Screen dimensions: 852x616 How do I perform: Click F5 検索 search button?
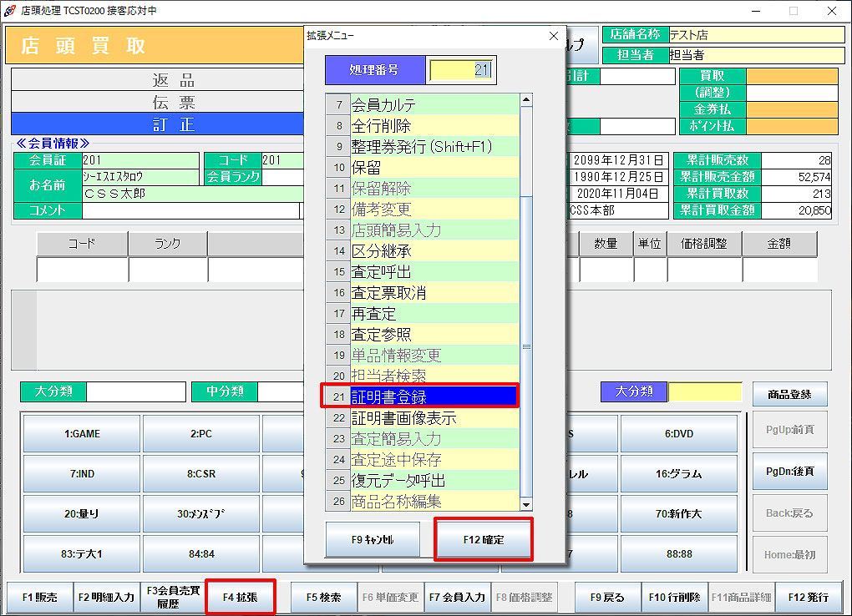point(323,598)
